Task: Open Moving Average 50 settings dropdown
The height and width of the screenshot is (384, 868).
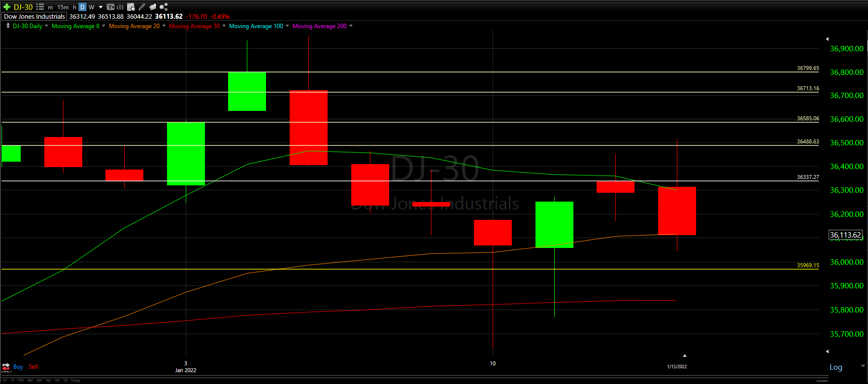Action: coord(224,26)
